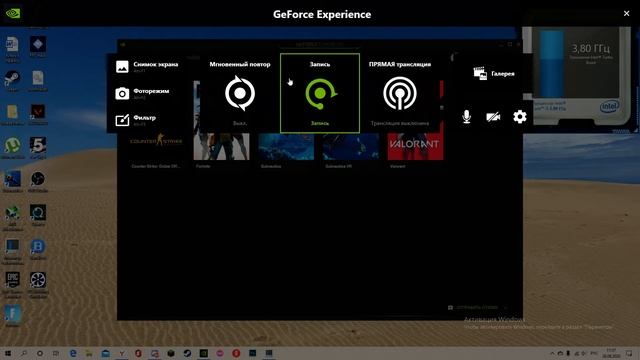Open overlay settings gear
The height and width of the screenshot is (360, 640).
(x=520, y=117)
